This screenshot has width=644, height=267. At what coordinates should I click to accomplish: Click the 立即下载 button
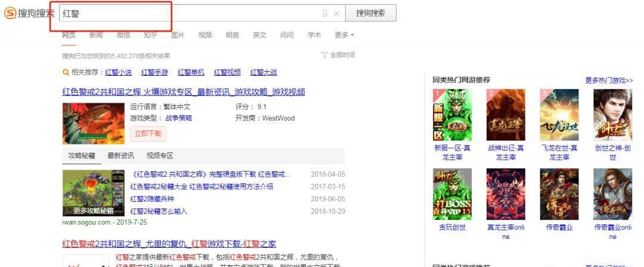[x=148, y=134]
